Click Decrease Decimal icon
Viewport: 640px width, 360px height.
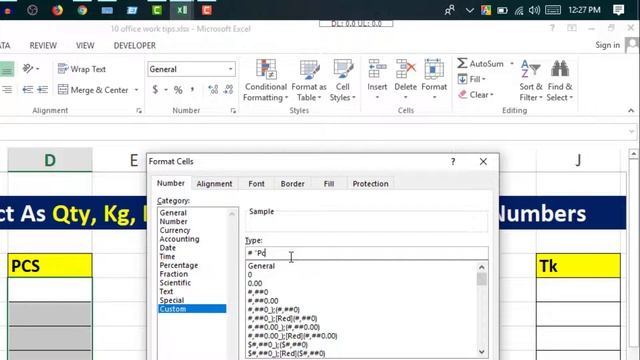click(x=229, y=89)
